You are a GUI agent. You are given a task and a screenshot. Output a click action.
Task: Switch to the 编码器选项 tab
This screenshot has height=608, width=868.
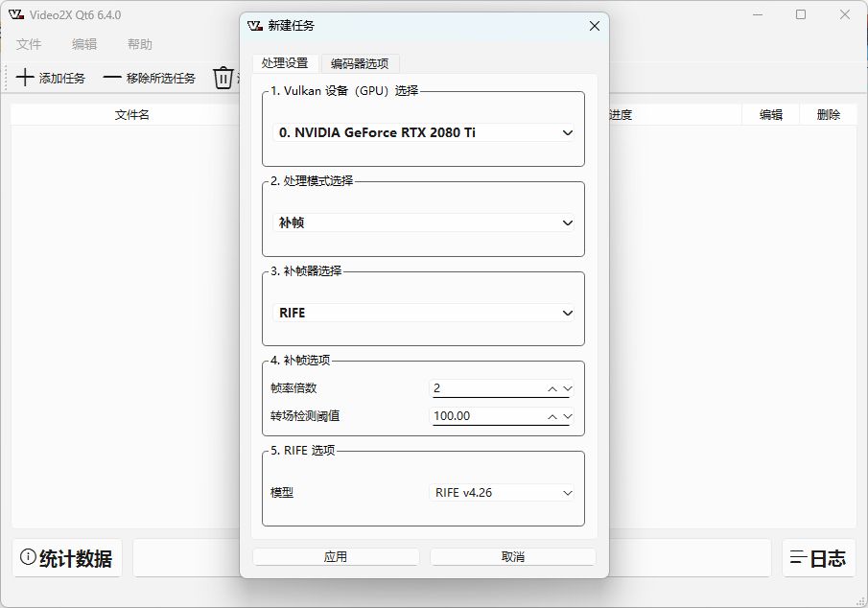(x=360, y=63)
